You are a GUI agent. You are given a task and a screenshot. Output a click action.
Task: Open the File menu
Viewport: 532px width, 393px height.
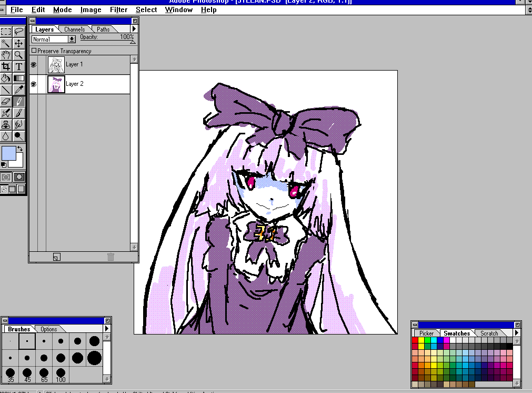17,10
